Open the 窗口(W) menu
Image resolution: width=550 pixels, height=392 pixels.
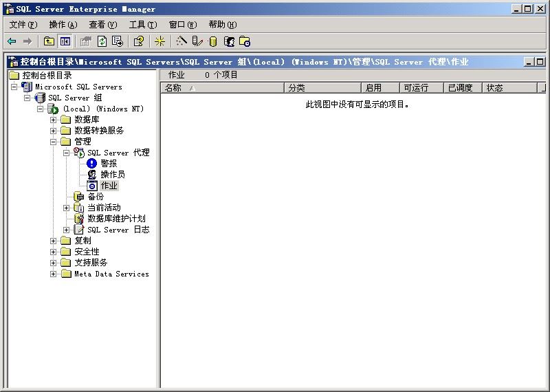point(183,25)
